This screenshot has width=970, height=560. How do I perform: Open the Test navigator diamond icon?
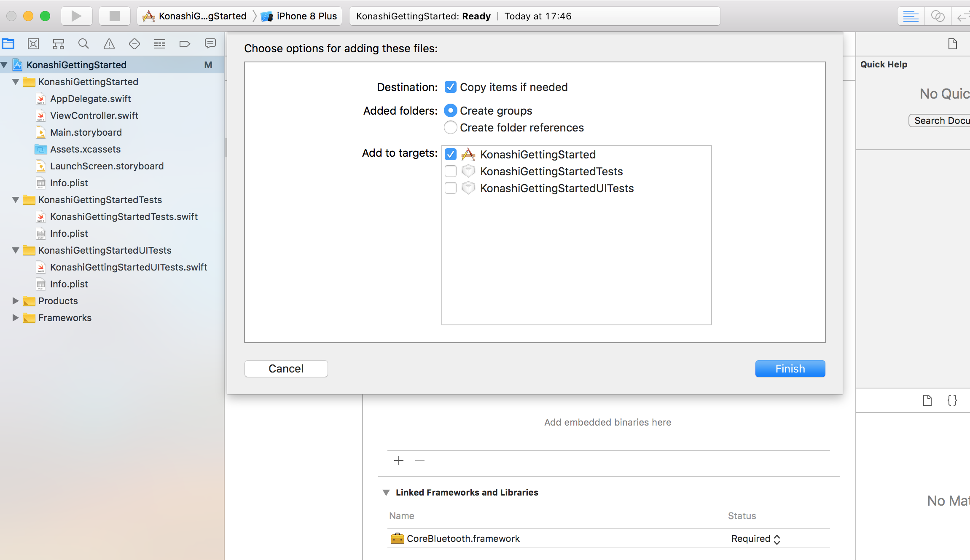click(x=134, y=44)
